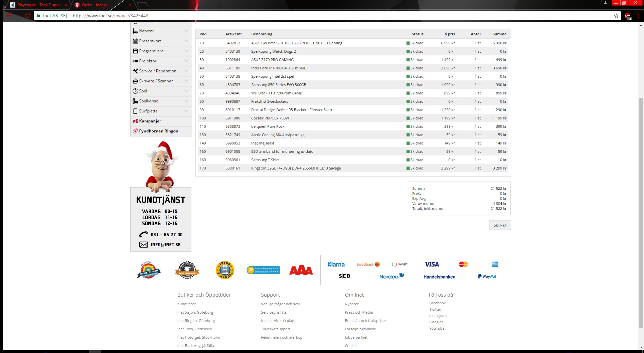
Task: Open Inet Hötorget, Stockholm store link
Action: click(198, 337)
